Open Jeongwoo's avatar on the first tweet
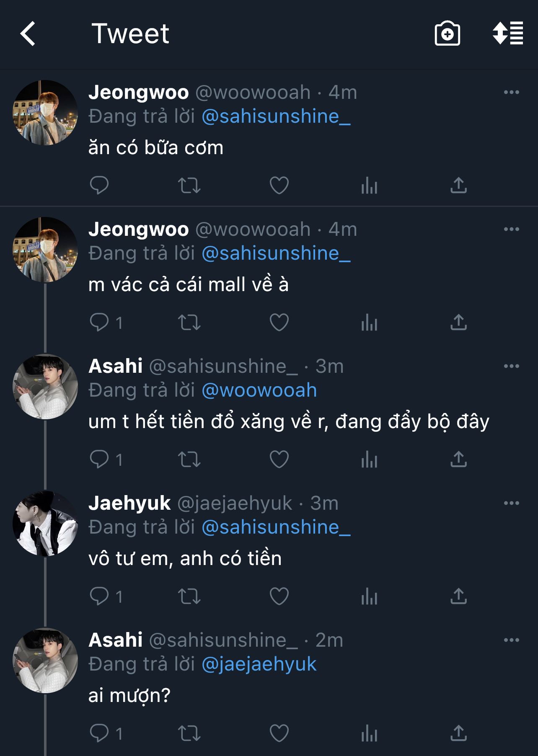Image resolution: width=538 pixels, height=756 pixels. pyautogui.click(x=45, y=113)
